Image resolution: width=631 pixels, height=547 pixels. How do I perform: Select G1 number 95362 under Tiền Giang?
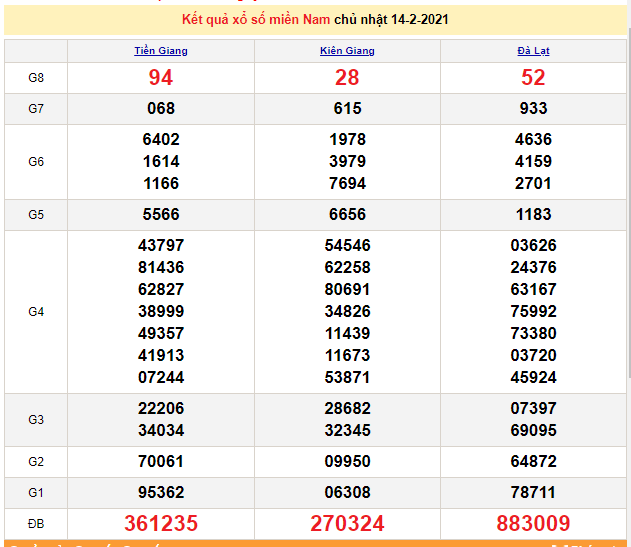coord(160,492)
